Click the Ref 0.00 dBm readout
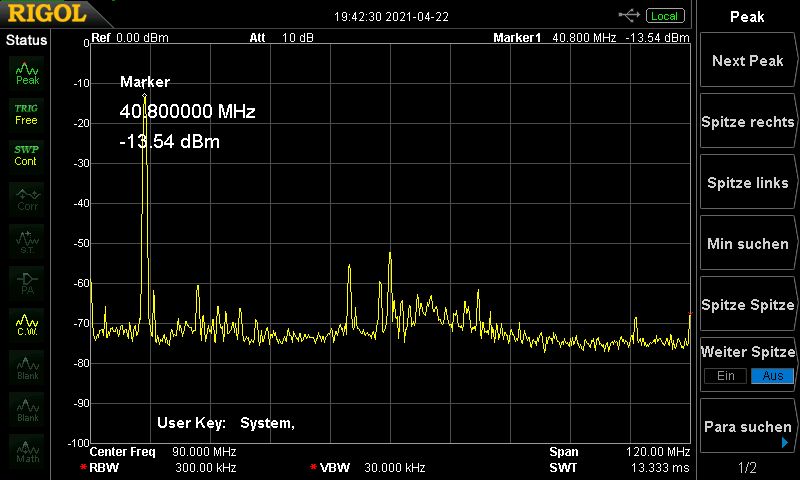This screenshot has height=480, width=800. click(130, 38)
